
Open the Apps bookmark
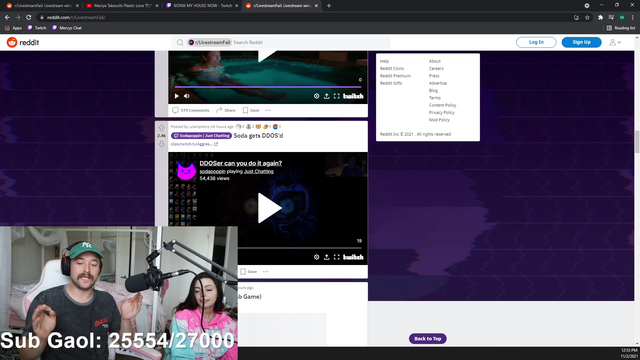(13, 28)
